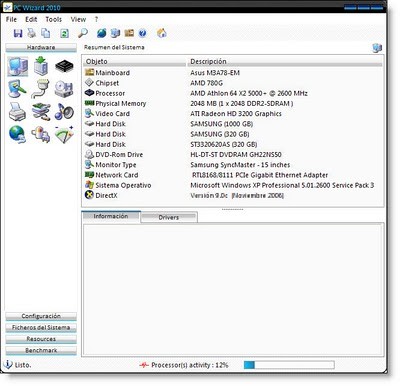This screenshot has width=400, height=386.
Task: Select the Network globe icon in sidebar
Action: pyautogui.click(x=17, y=134)
